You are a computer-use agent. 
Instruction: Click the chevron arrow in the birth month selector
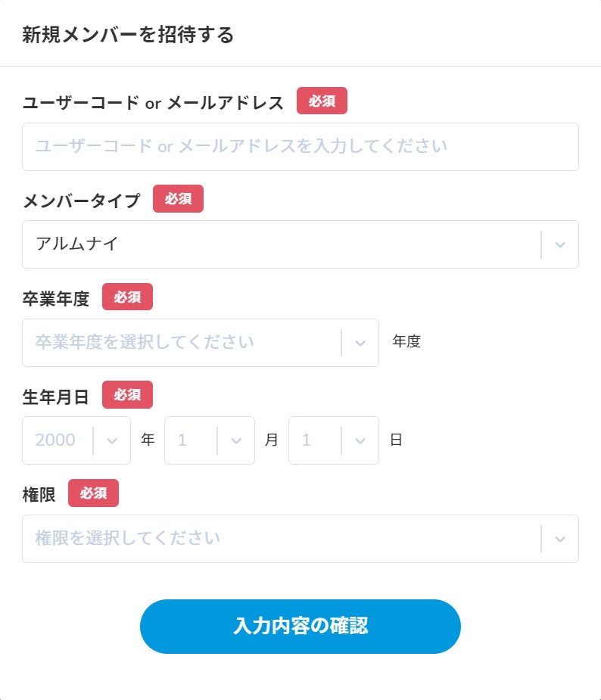(236, 440)
